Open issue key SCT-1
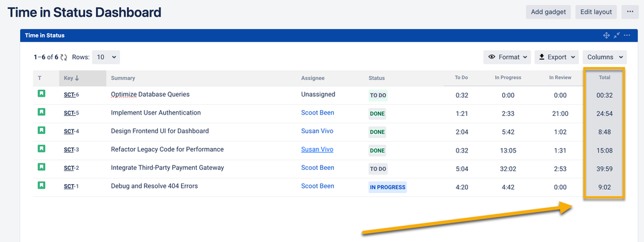Viewport: 644px width, 242px height. (x=72, y=187)
